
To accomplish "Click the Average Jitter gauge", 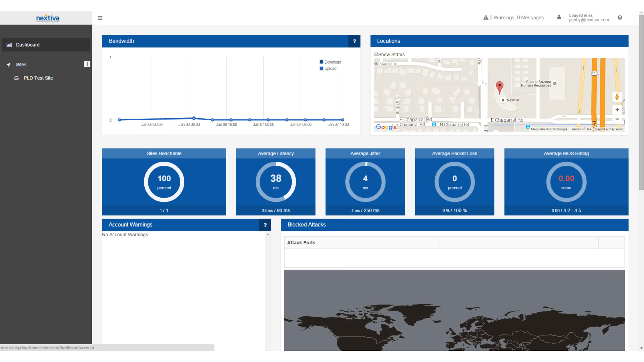I will (x=365, y=182).
